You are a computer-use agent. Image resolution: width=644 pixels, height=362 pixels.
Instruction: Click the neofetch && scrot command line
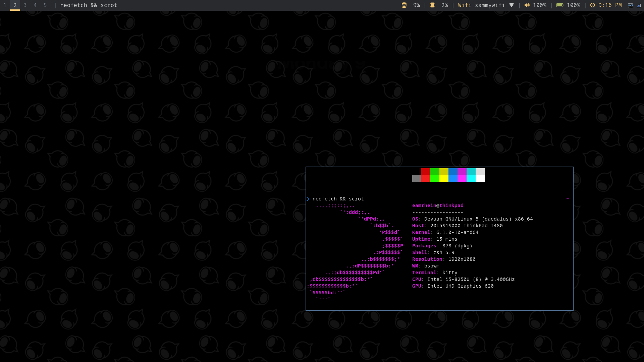click(338, 199)
